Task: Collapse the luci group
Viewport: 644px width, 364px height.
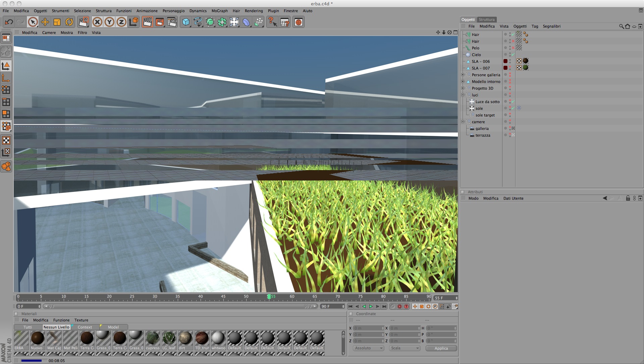Action: (x=463, y=95)
